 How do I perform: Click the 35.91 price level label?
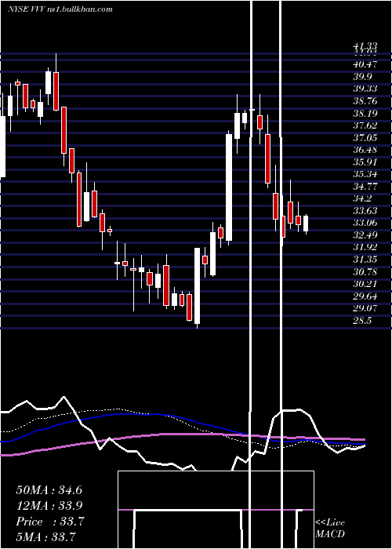click(x=365, y=162)
